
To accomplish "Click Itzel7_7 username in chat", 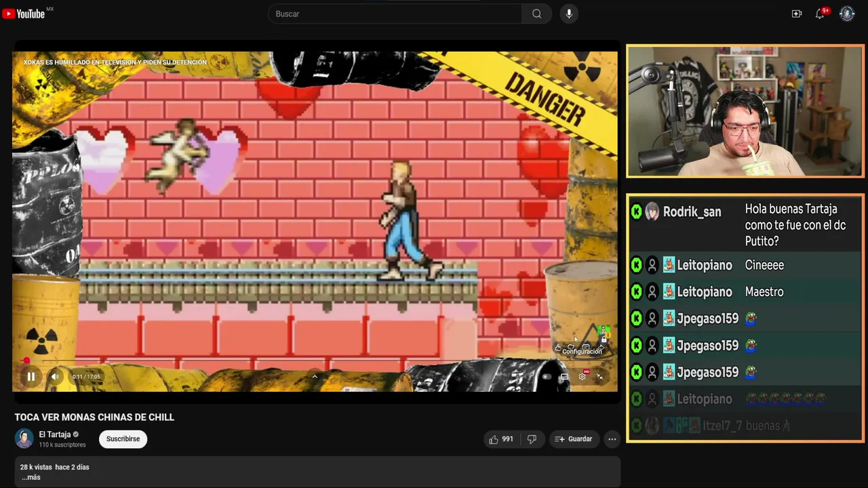I will (721, 426).
